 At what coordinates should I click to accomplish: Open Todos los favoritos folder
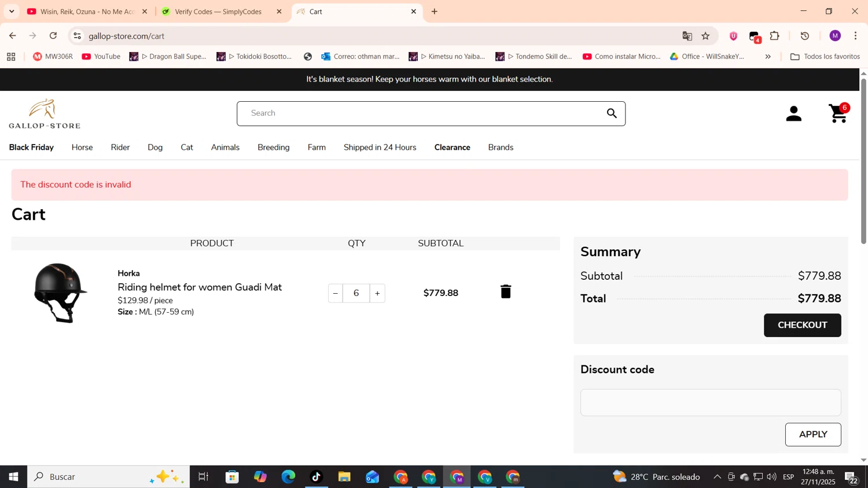point(825,57)
